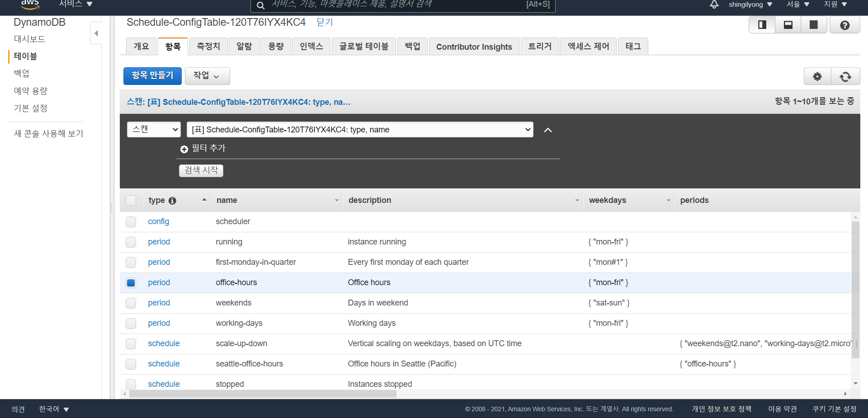Image resolution: width=868 pixels, height=418 pixels.
Task: Click the scroll-right arrow of horizontal scrollbar
Action: coord(845,394)
